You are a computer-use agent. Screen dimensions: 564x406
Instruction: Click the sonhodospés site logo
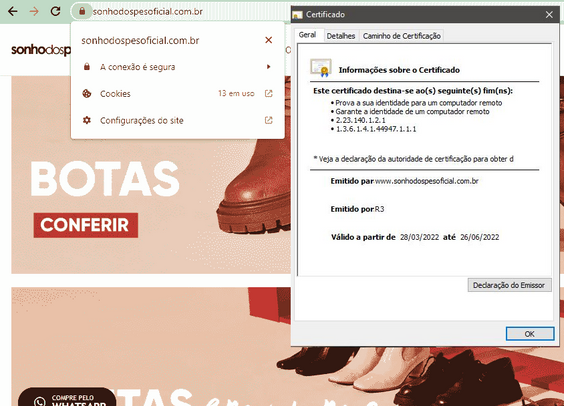pyautogui.click(x=41, y=50)
